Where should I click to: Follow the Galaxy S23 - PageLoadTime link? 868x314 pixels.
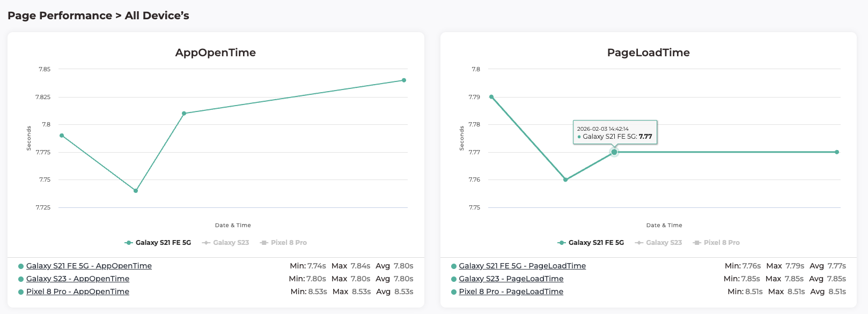[511, 279]
